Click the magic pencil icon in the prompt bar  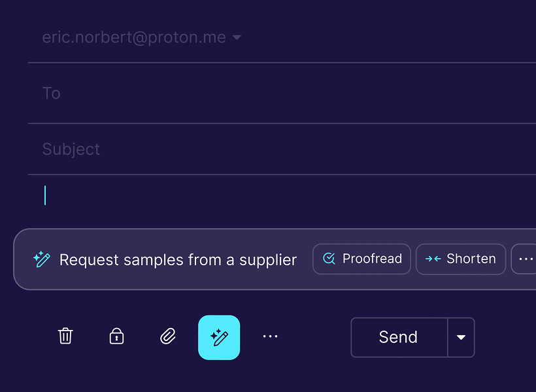42,259
